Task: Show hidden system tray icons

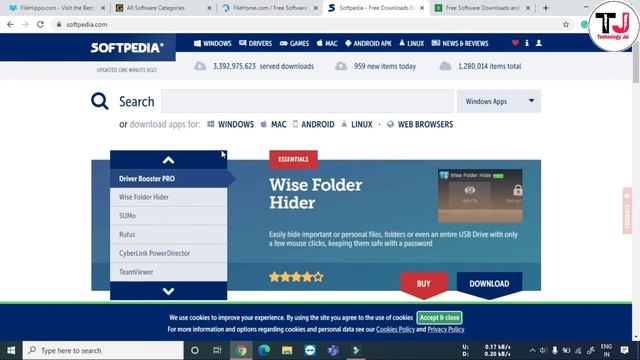Action: pos(532,350)
